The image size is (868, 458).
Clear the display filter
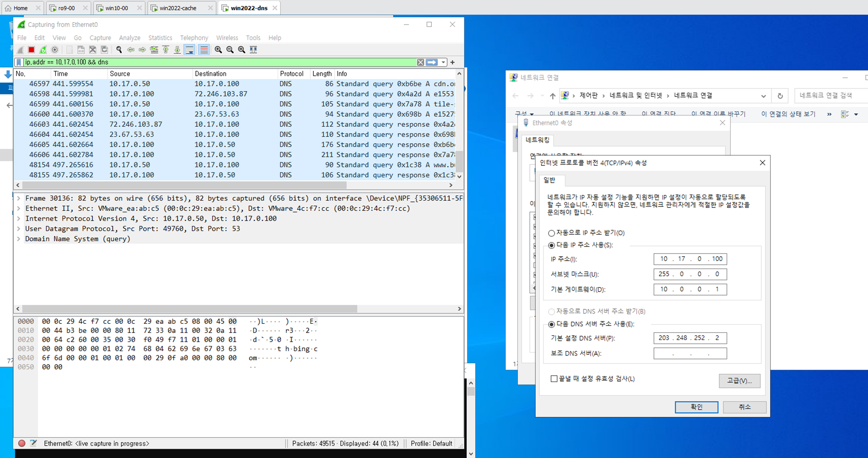click(x=421, y=63)
